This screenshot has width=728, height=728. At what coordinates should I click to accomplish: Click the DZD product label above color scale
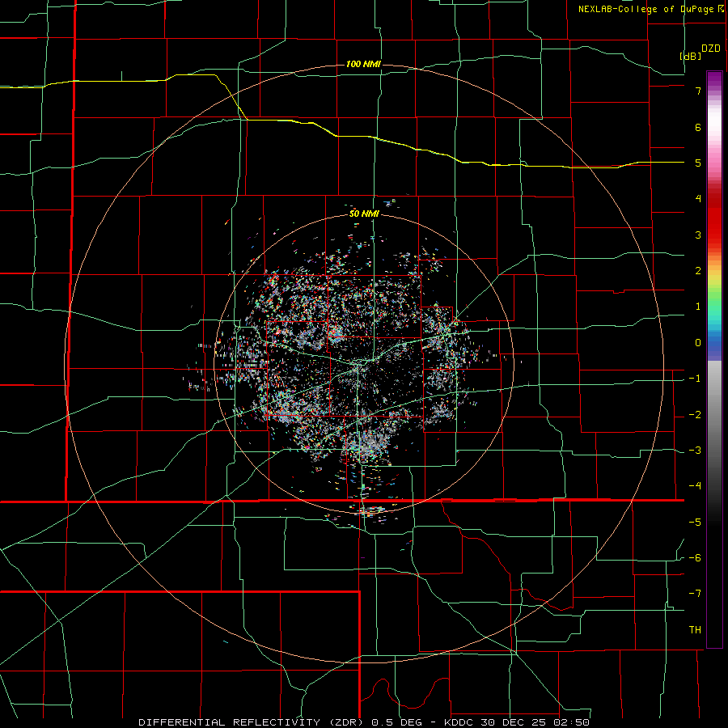coord(711,49)
